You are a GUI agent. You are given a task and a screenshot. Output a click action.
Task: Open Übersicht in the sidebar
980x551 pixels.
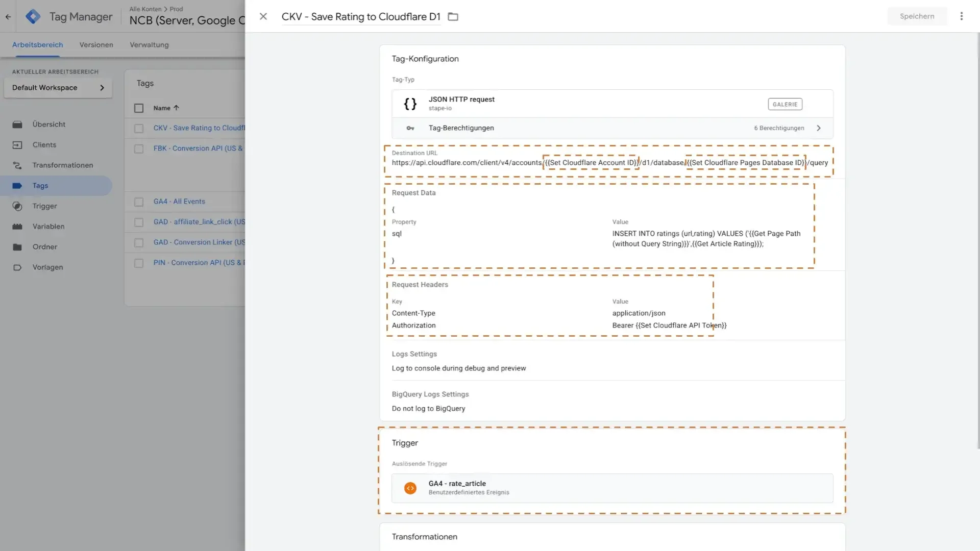point(48,124)
